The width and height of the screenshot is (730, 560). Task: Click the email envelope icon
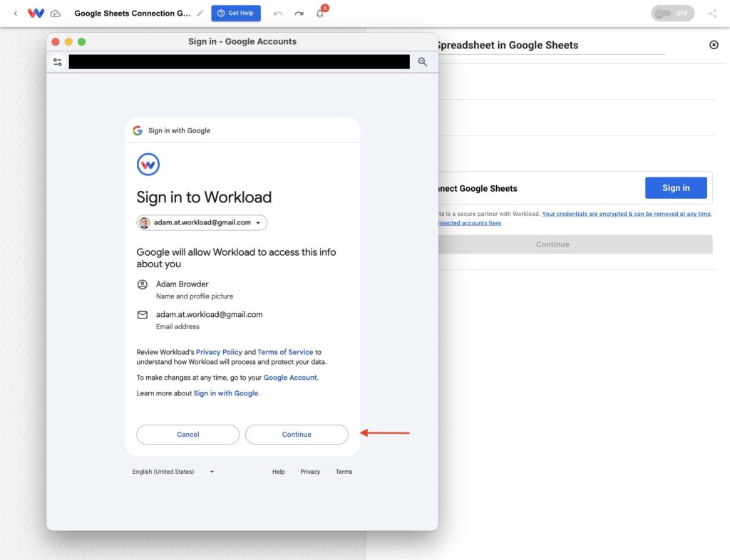click(143, 315)
